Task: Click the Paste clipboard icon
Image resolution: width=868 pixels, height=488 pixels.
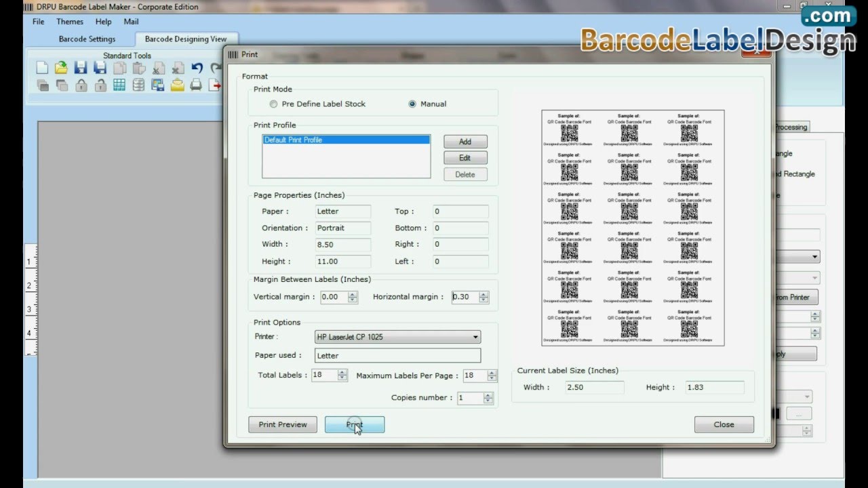Action: (x=139, y=68)
